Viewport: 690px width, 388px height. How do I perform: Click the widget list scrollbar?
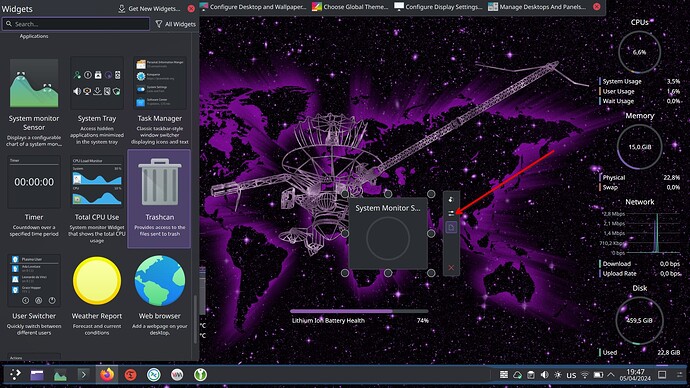196,318
